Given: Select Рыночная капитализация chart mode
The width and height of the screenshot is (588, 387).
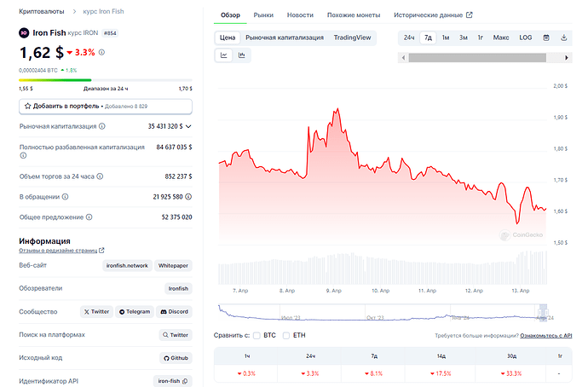Looking at the screenshot, I should click(285, 38).
